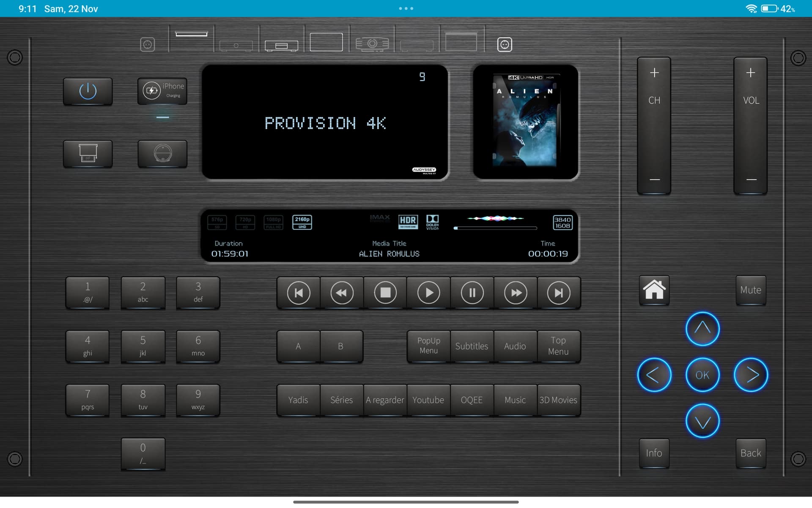Screen dimensions: 812x508
Task: Tap the iPhone charging button
Action: pos(162,91)
